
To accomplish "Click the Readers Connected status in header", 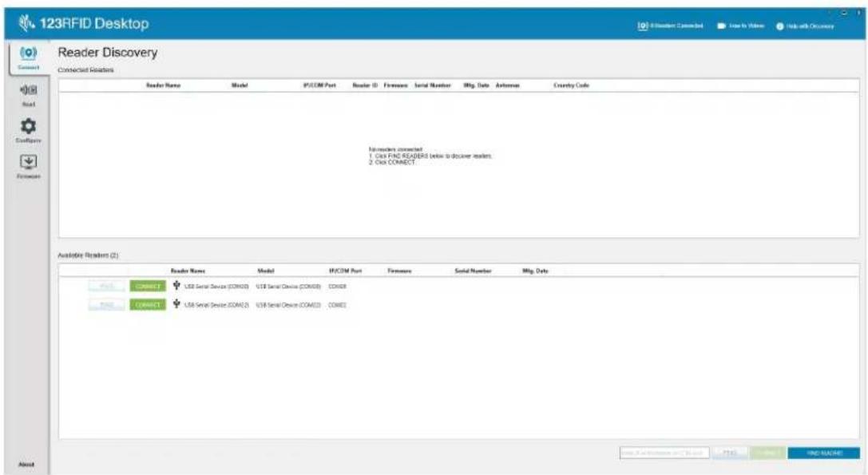I will 670,26.
